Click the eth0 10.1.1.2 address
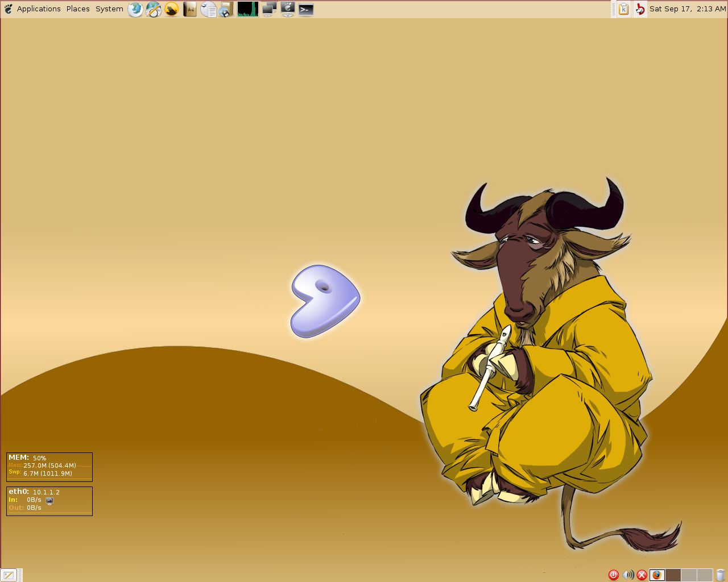 [46, 492]
